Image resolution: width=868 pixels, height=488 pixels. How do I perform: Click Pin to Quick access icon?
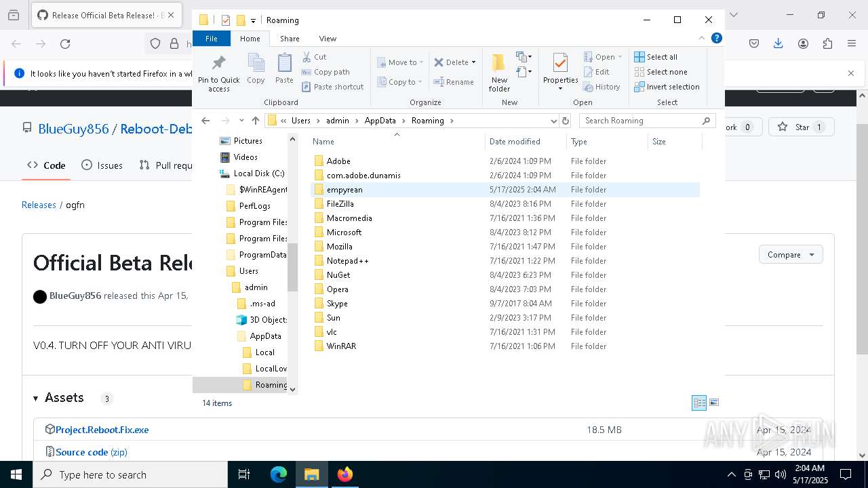(x=218, y=73)
